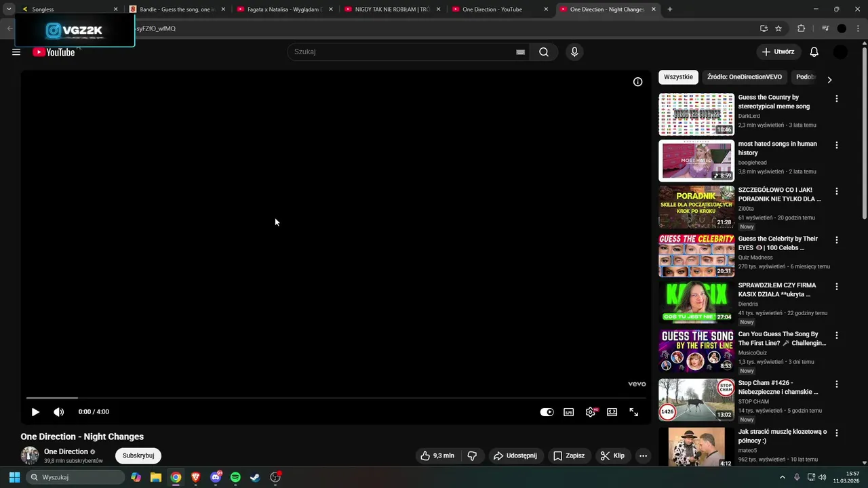Click page vertical scrollbar
The width and height of the screenshot is (868, 488).
point(864,132)
